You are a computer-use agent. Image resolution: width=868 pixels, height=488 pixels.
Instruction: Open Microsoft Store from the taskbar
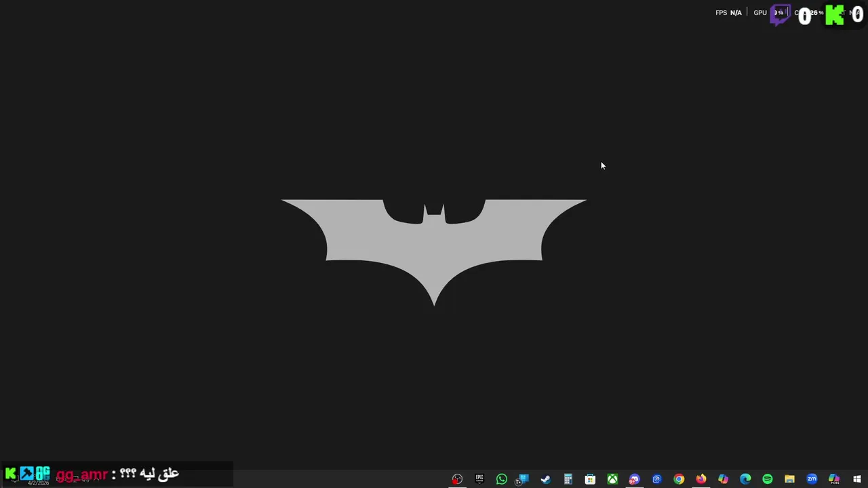tap(590, 479)
